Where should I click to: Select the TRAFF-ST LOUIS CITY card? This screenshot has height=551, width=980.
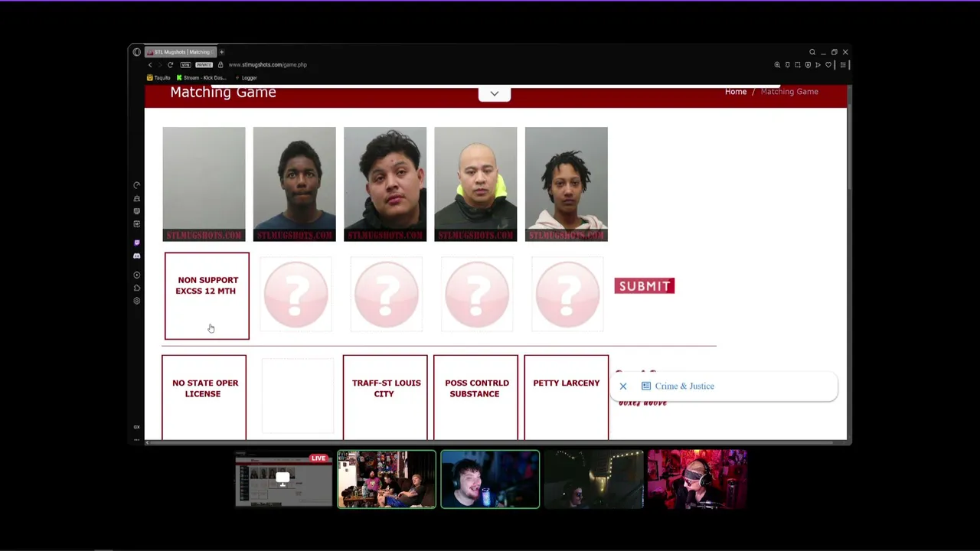point(385,397)
